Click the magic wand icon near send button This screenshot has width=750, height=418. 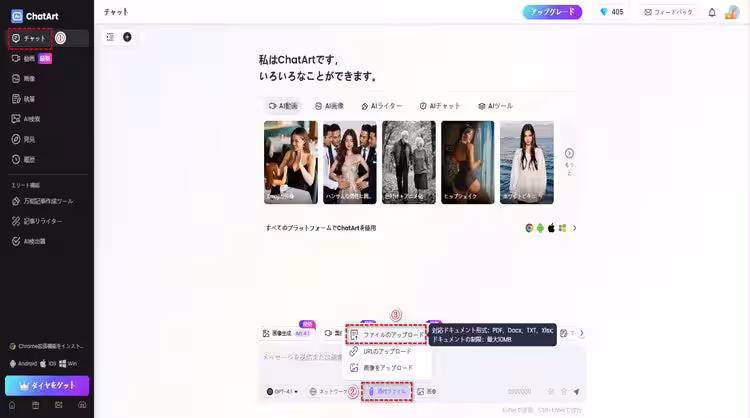[x=551, y=392]
